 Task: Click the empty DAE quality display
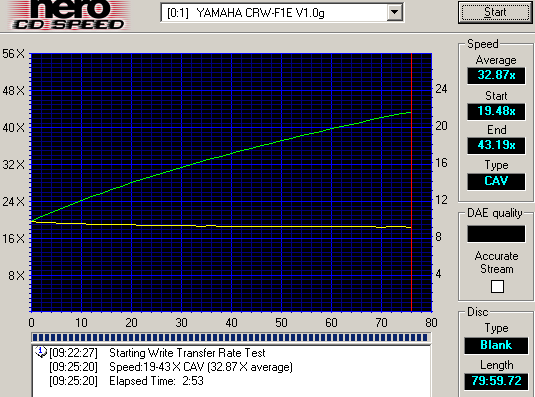click(x=496, y=234)
